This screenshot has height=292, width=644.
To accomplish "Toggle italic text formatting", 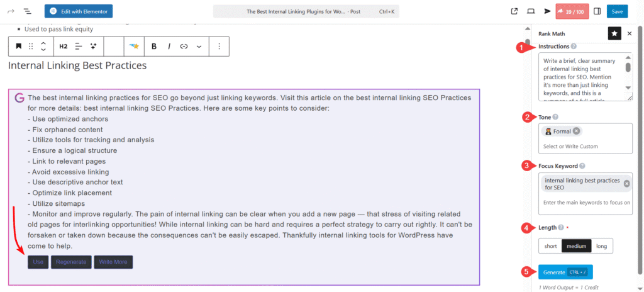I will (169, 47).
